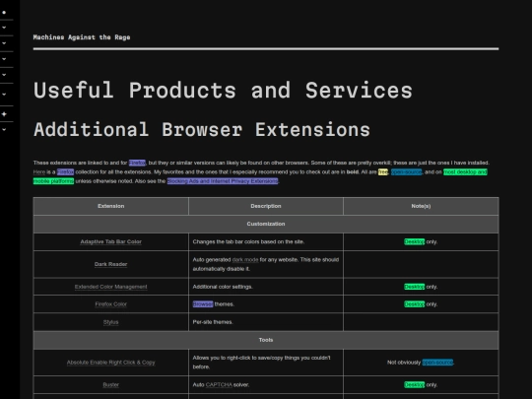
Task: Click the sparkle icon in the sidebar
Action: [x=4, y=114]
